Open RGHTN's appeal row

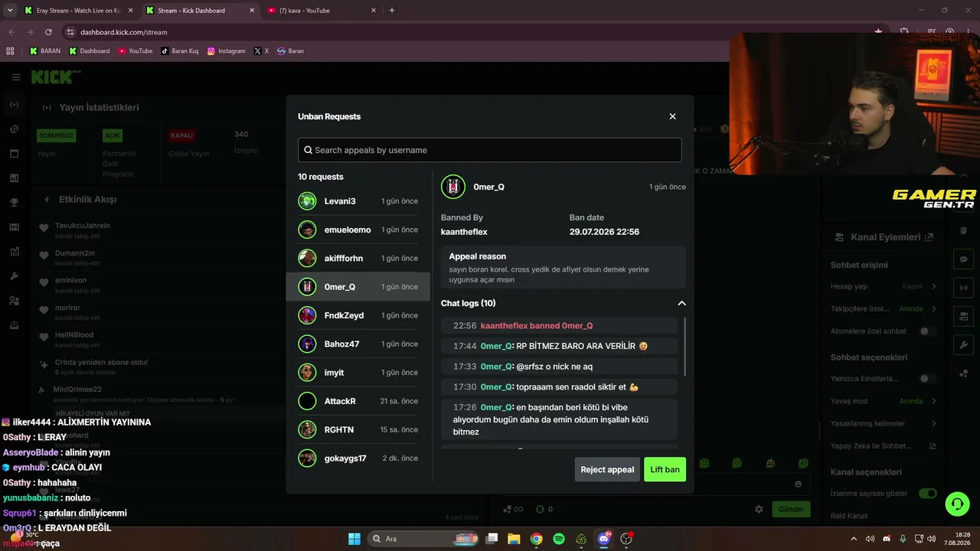pyautogui.click(x=358, y=429)
